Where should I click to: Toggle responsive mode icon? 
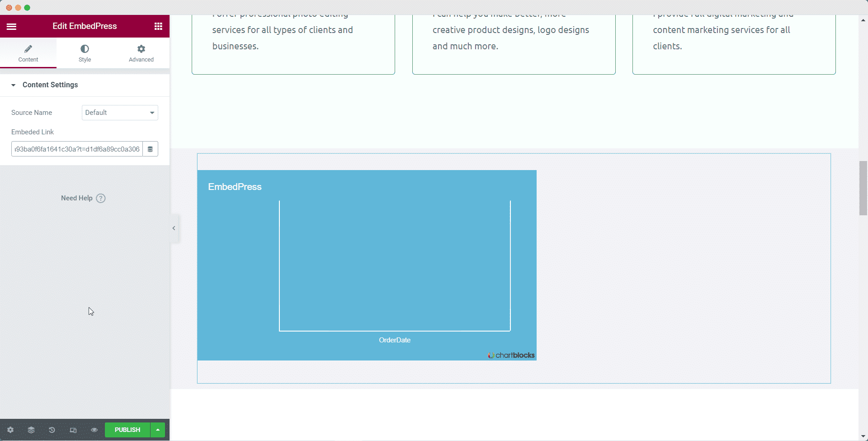[x=73, y=430]
